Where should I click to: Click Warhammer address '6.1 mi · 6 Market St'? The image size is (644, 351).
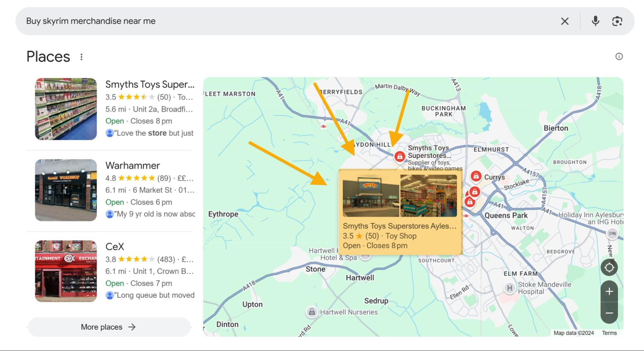[150, 190]
